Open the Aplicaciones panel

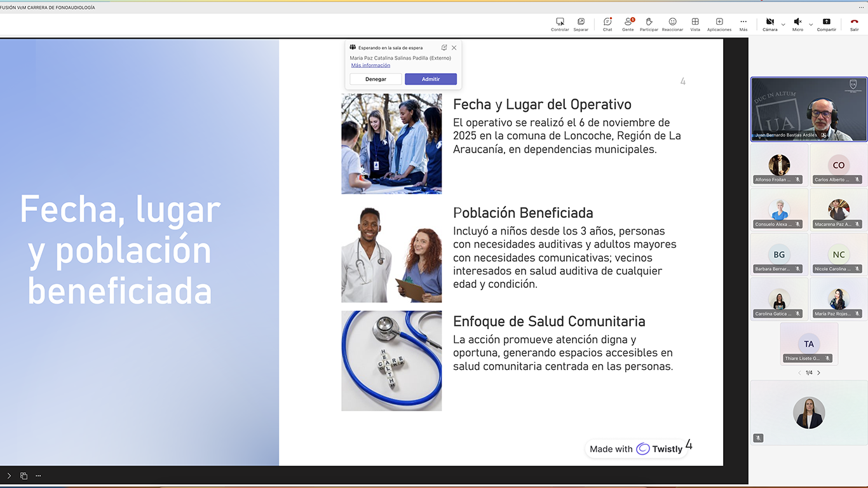point(719,24)
